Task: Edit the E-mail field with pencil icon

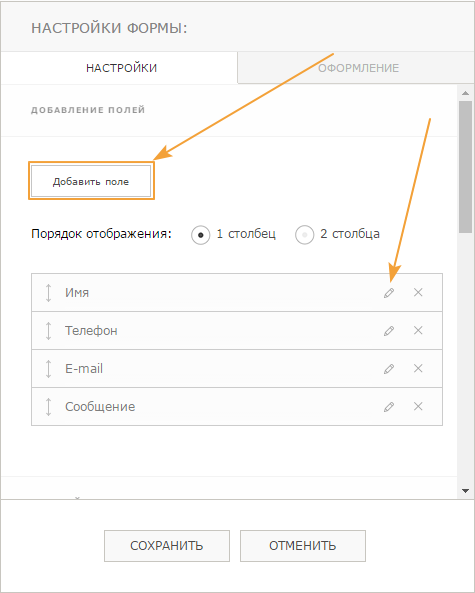Action: point(389,369)
